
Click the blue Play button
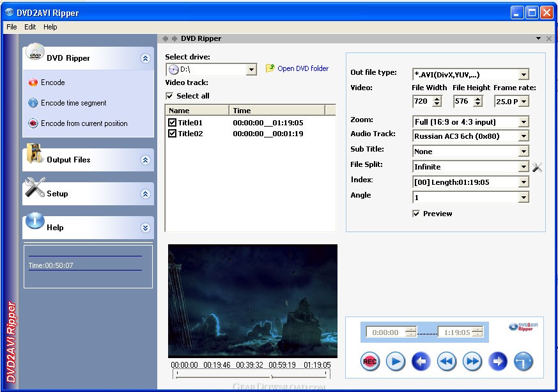(x=396, y=361)
